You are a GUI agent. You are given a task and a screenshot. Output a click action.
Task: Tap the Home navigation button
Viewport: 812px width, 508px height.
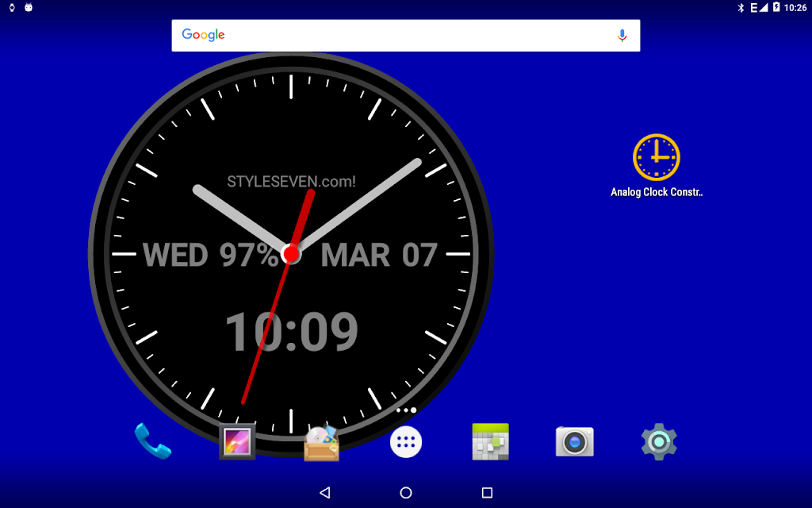pyautogui.click(x=406, y=492)
